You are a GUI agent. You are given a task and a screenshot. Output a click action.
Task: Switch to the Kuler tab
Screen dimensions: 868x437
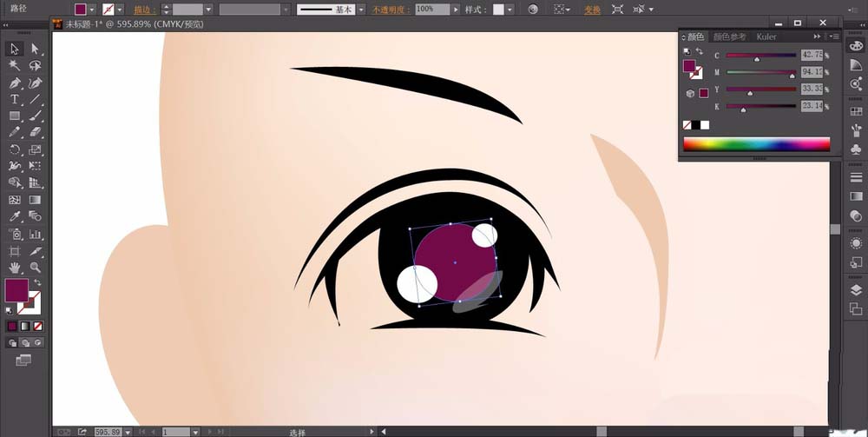coord(766,36)
